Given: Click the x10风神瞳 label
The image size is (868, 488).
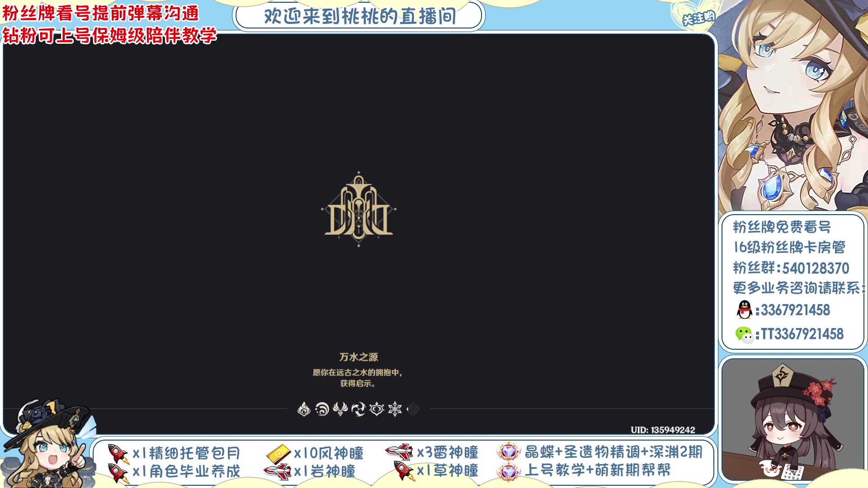Looking at the screenshot, I should (x=329, y=453).
